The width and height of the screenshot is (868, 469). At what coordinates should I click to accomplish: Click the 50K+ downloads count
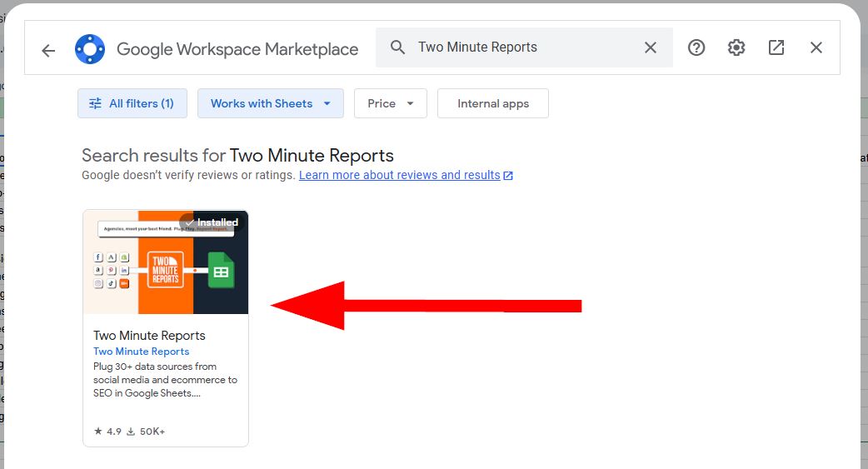[x=146, y=432]
